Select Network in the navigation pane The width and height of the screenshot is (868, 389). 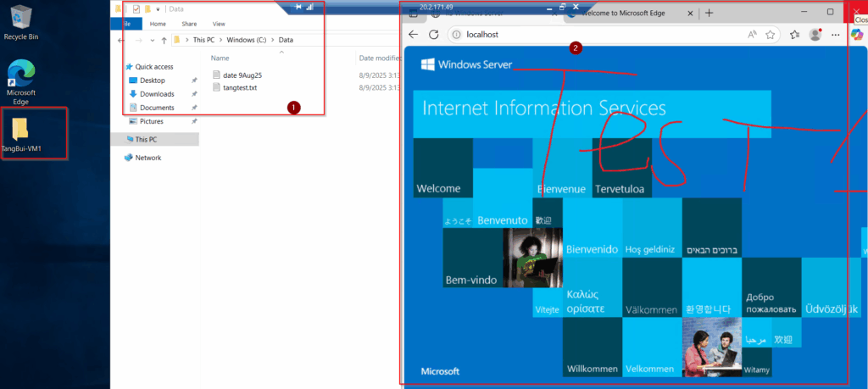pyautogui.click(x=142, y=158)
